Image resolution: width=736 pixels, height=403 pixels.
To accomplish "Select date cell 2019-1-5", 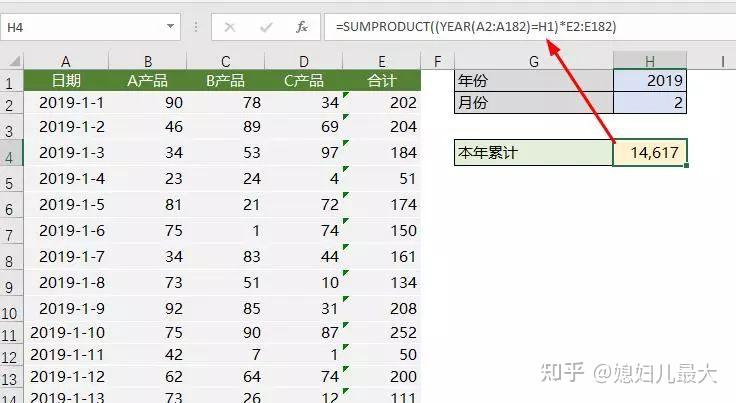I will coord(66,205).
